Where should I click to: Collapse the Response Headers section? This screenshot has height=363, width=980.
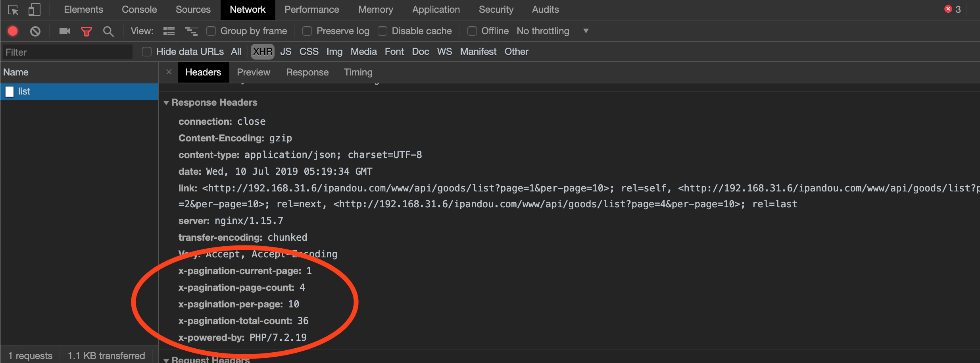[167, 102]
